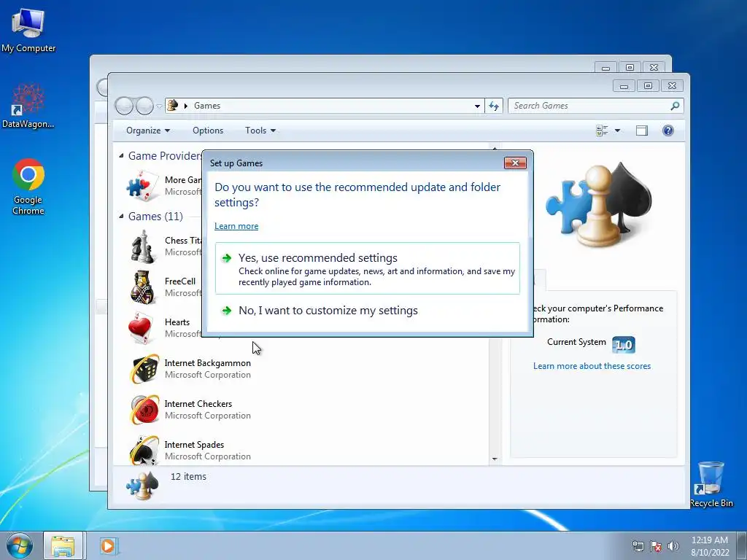Screen dimensions: 747x560
Task: Select the Hearts game icon
Action: pos(142,328)
